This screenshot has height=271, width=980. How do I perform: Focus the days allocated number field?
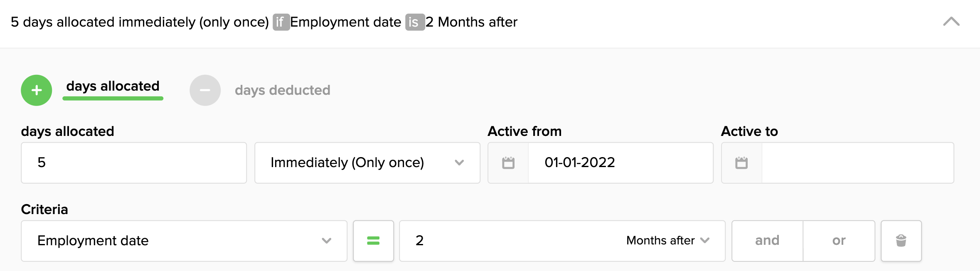[133, 163]
